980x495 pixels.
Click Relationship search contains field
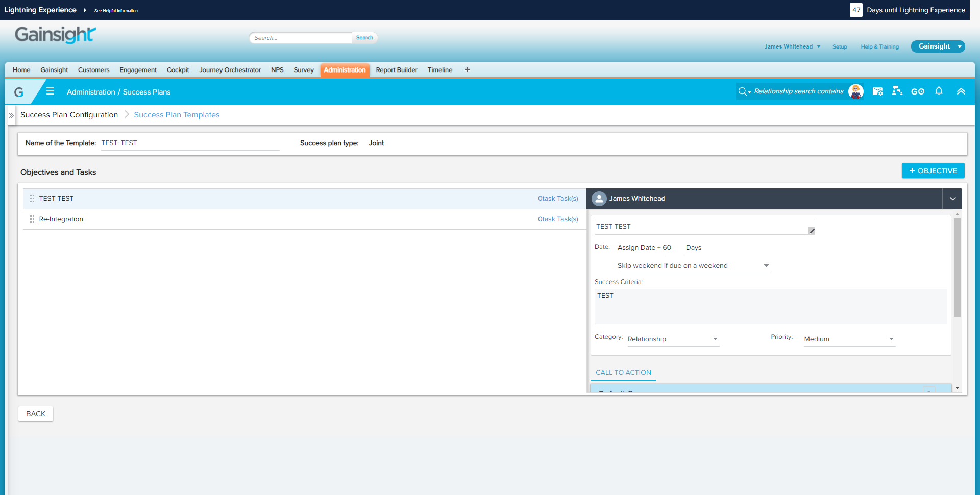click(799, 91)
